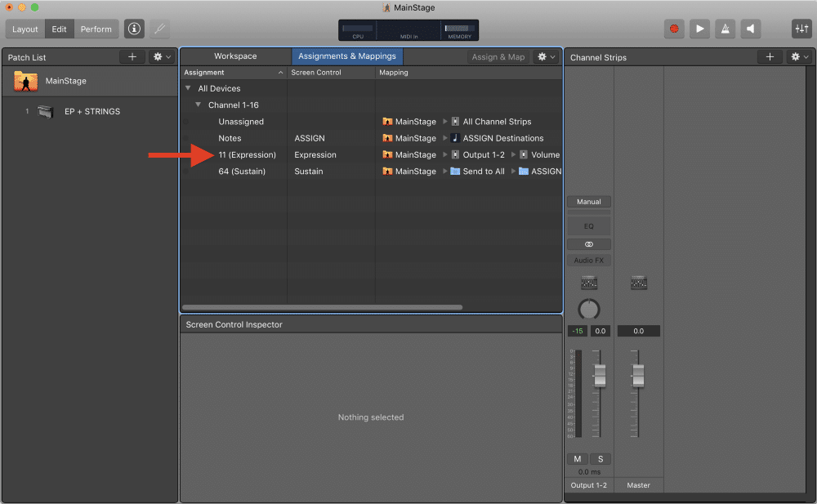Switch to Edit mode
The height and width of the screenshot is (504, 817).
59,29
